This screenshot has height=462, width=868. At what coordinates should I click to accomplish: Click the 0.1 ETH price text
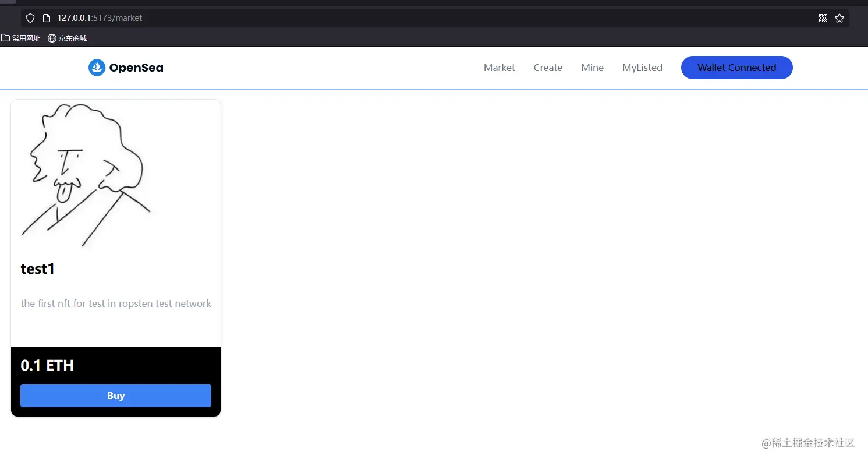(47, 365)
